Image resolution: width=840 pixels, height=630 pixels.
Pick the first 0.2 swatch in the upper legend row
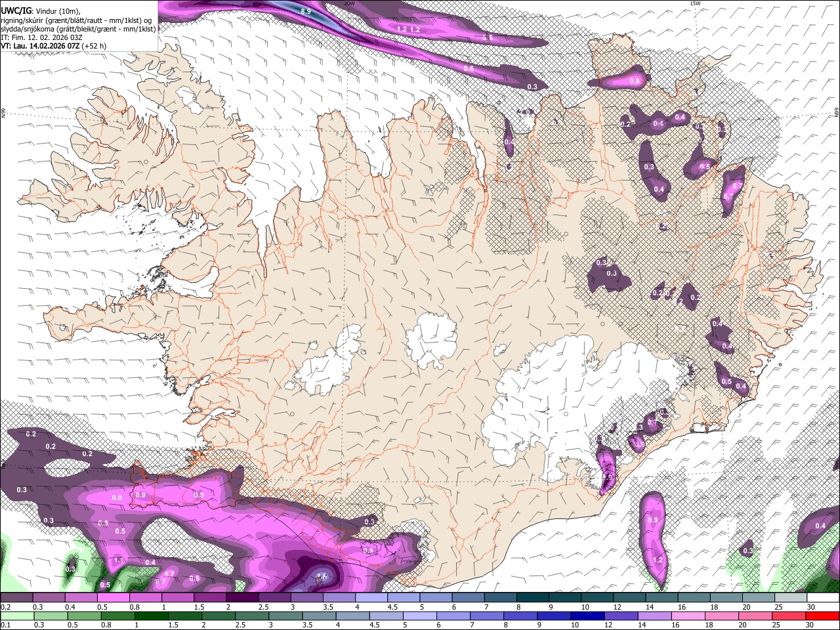pos(16,598)
